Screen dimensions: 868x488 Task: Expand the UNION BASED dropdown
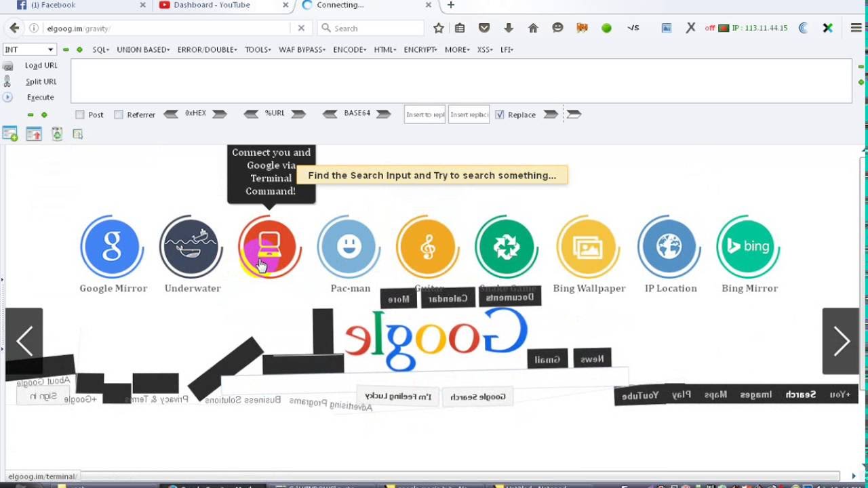[143, 49]
